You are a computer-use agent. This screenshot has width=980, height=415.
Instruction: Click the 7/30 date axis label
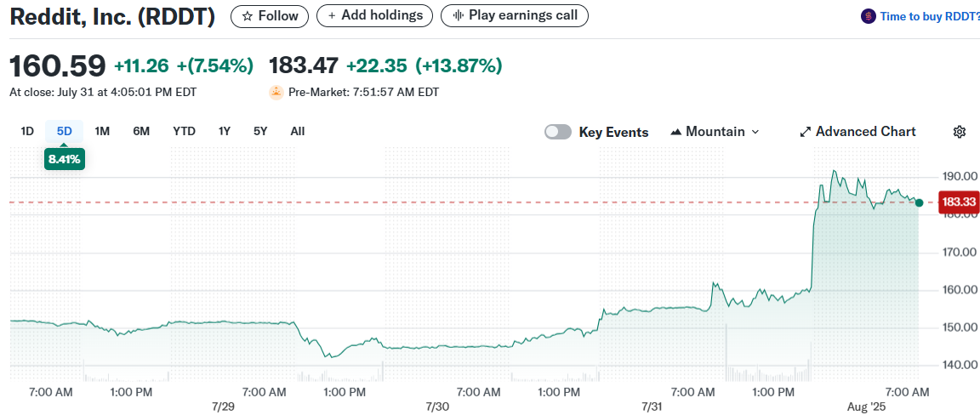[437, 406]
